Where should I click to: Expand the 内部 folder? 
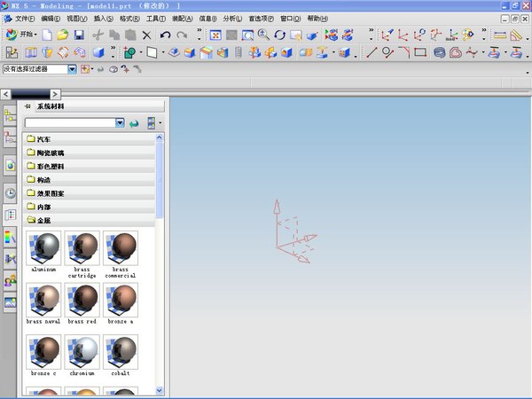[x=90, y=207]
